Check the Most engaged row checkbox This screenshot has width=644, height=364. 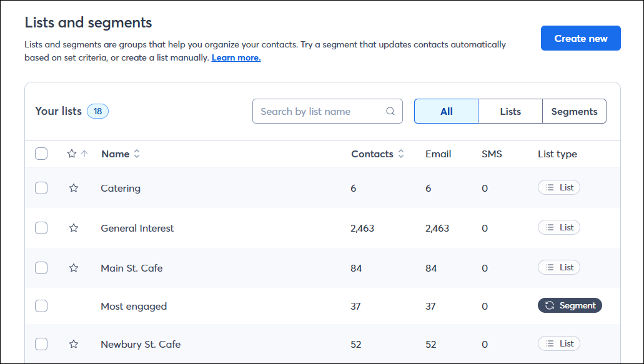41,306
